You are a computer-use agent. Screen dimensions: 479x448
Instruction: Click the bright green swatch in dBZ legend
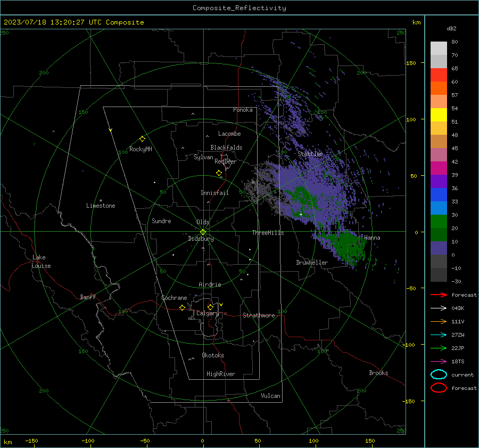pyautogui.click(x=439, y=221)
